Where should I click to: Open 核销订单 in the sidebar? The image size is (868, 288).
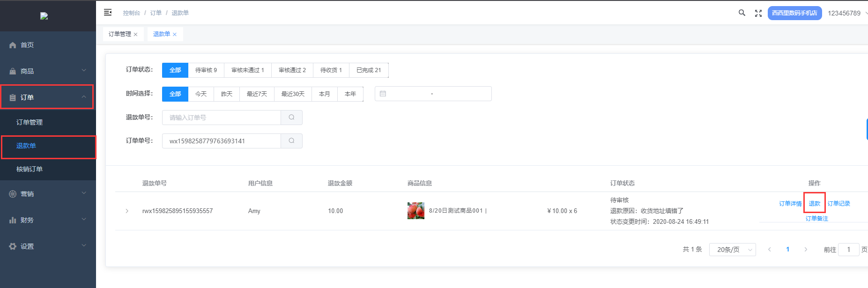[30, 169]
